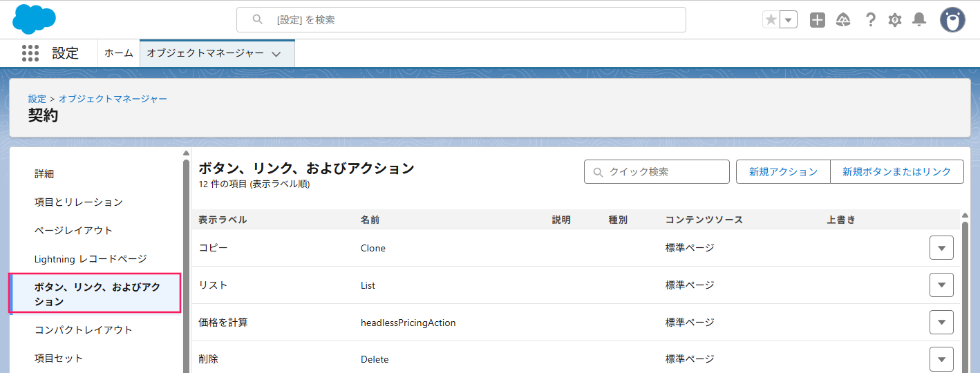The image size is (980, 373).
Task: Expand the オブジェクトマネージャー tab chevron
Action: 276,54
